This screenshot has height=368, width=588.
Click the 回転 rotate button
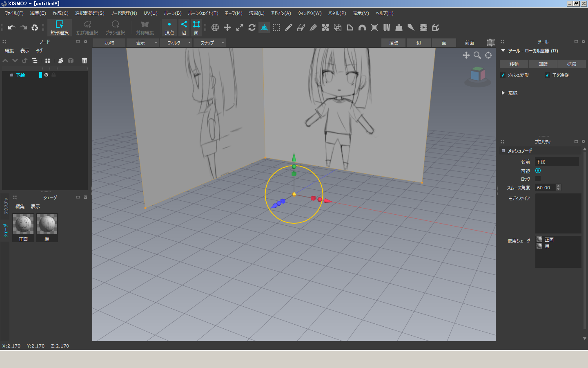(543, 64)
